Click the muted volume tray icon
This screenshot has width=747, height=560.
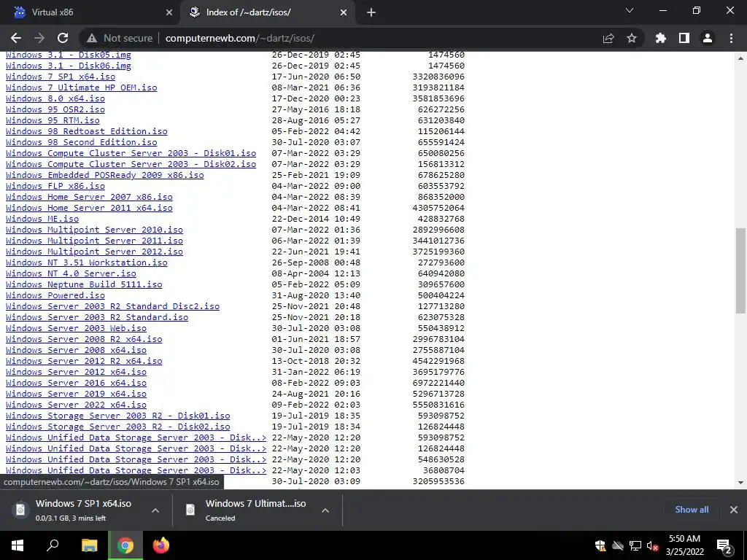[653, 545]
